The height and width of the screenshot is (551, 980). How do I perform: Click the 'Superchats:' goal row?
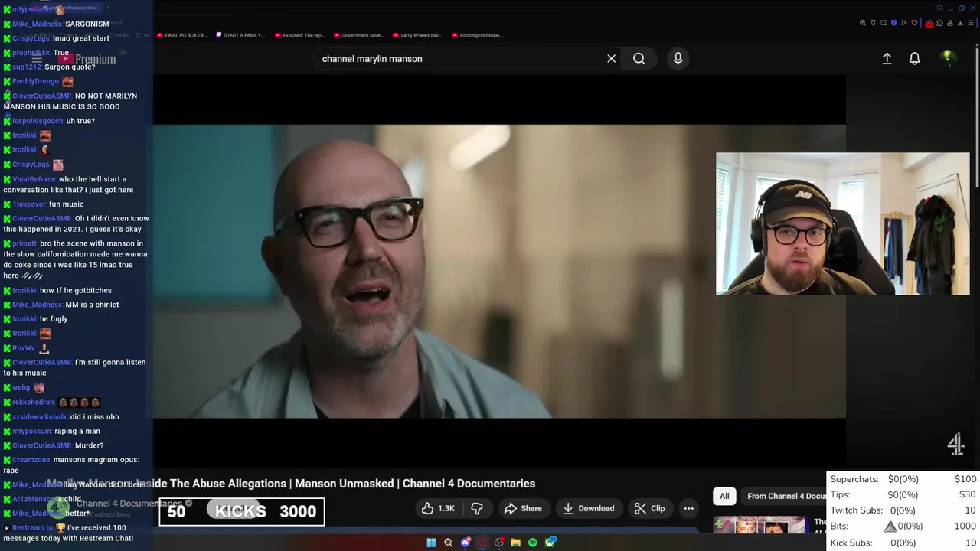pos(903,479)
